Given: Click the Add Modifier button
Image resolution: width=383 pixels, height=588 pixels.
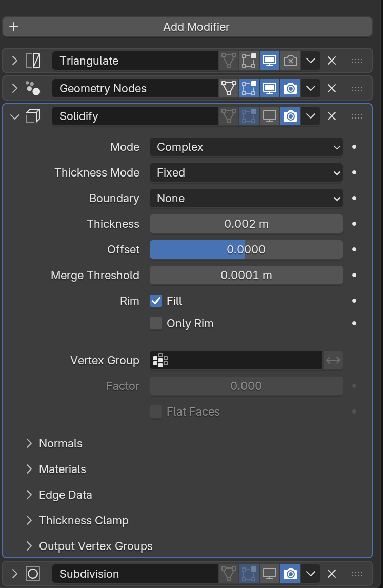Looking at the screenshot, I should [187, 27].
